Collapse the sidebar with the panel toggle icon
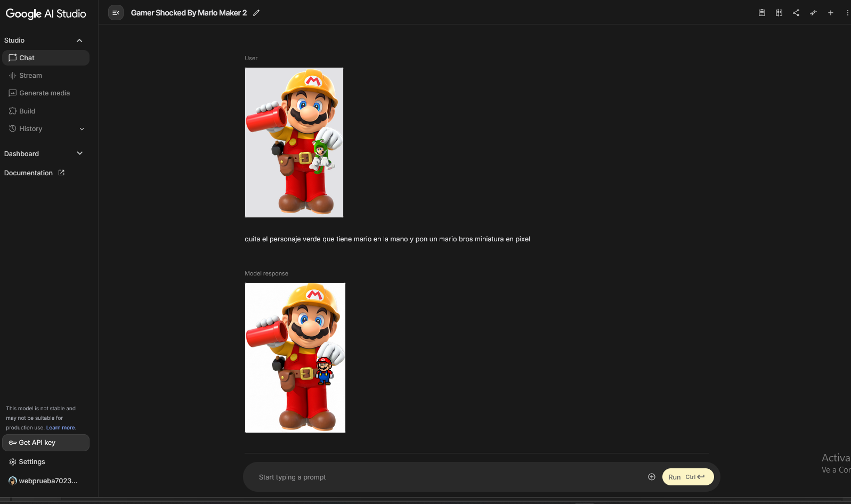The height and width of the screenshot is (504, 851). click(x=116, y=13)
